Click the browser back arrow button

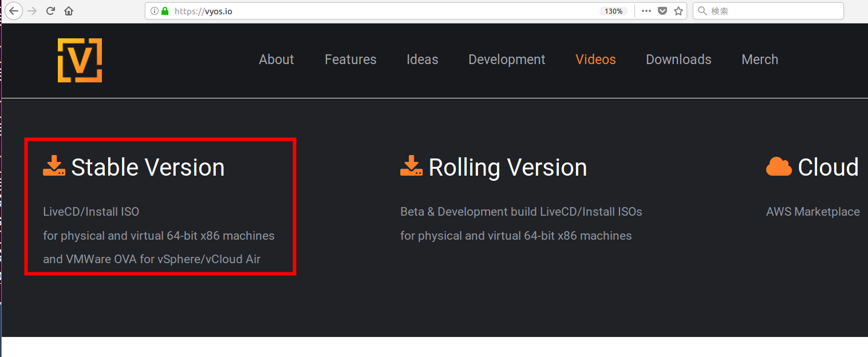(x=13, y=11)
